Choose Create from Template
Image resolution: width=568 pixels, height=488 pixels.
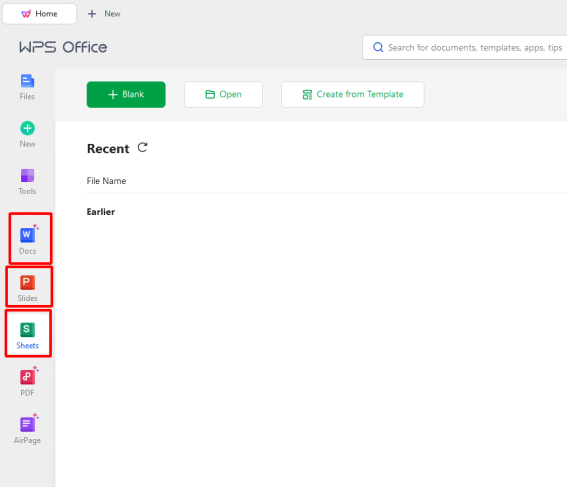pyautogui.click(x=352, y=95)
